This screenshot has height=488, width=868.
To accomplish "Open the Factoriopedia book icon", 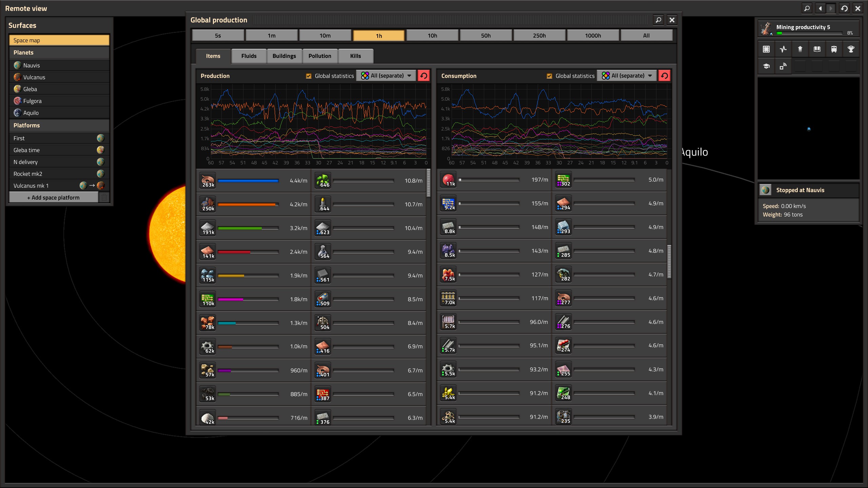I will click(817, 49).
